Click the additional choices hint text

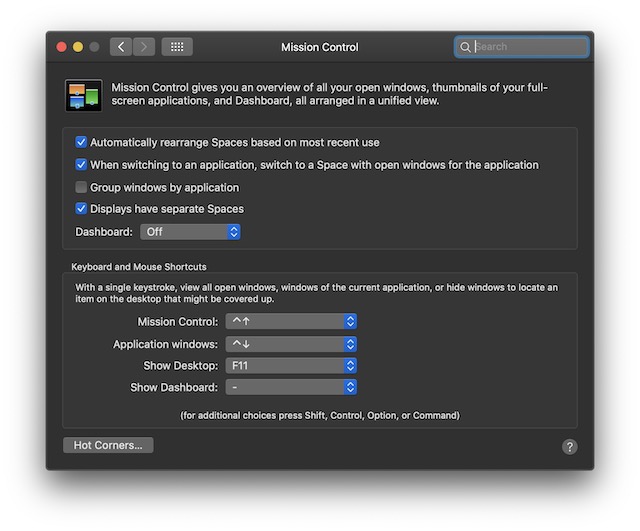coord(320,415)
